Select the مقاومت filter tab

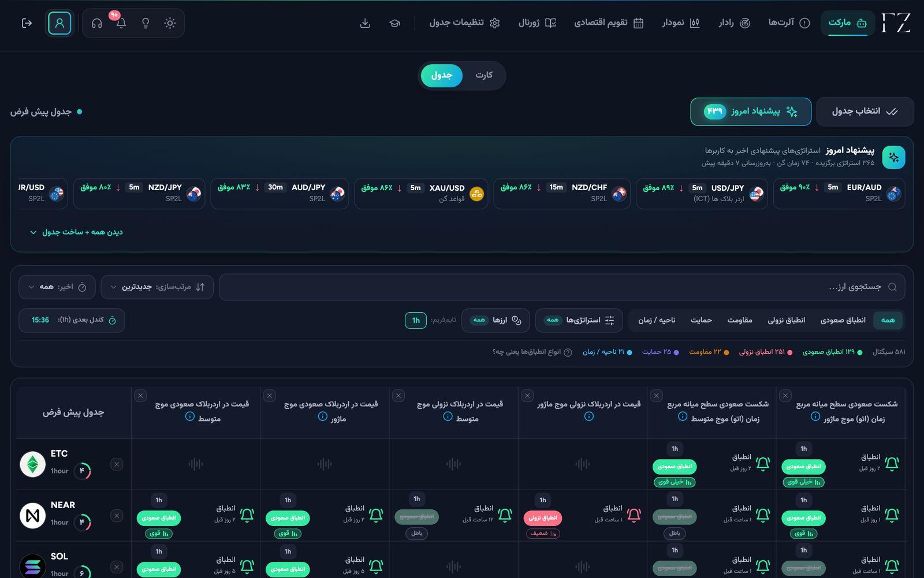(x=740, y=320)
